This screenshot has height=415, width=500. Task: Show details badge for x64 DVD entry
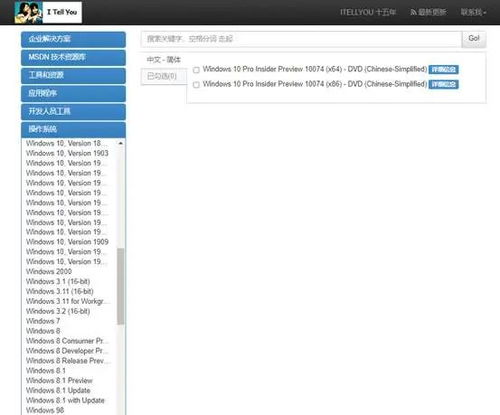point(443,69)
